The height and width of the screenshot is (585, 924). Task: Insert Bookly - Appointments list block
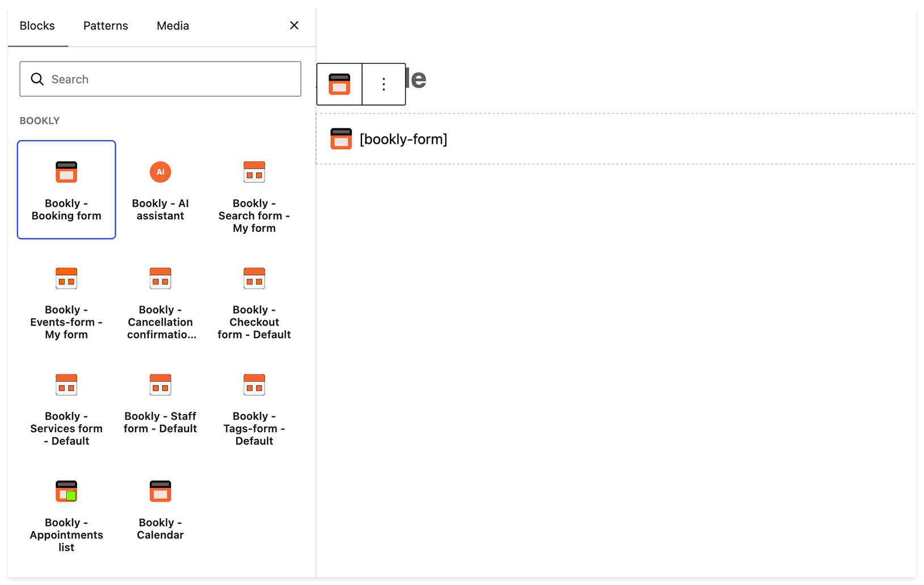click(x=66, y=515)
